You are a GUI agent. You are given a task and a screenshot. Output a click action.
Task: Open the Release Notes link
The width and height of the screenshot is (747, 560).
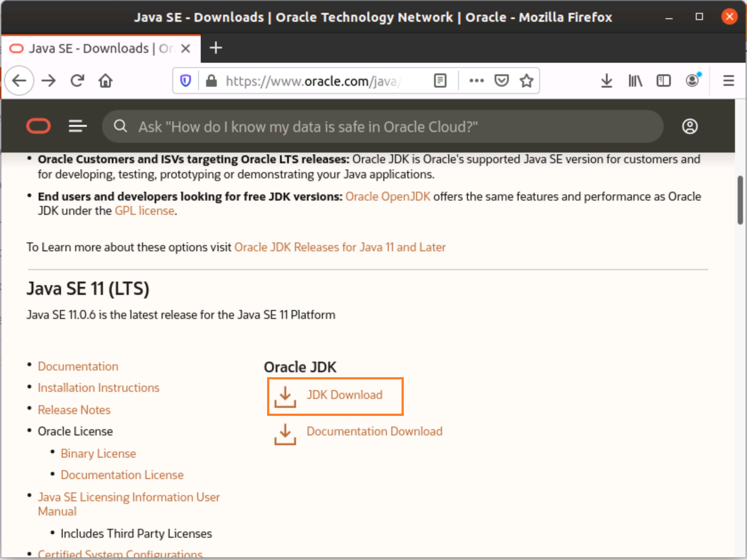pos(74,410)
